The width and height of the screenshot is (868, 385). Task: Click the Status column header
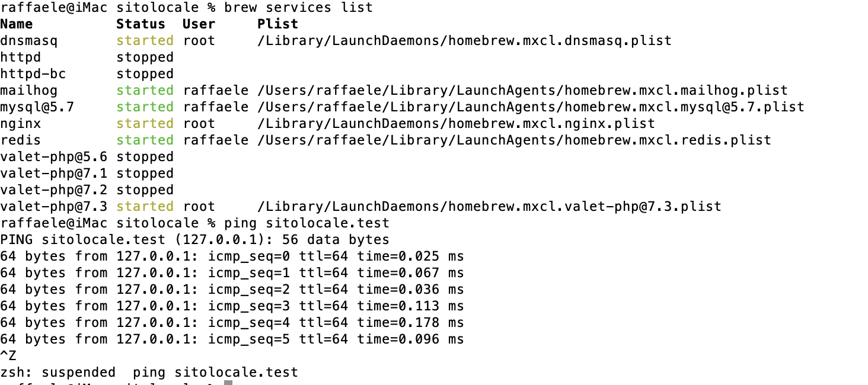[141, 24]
